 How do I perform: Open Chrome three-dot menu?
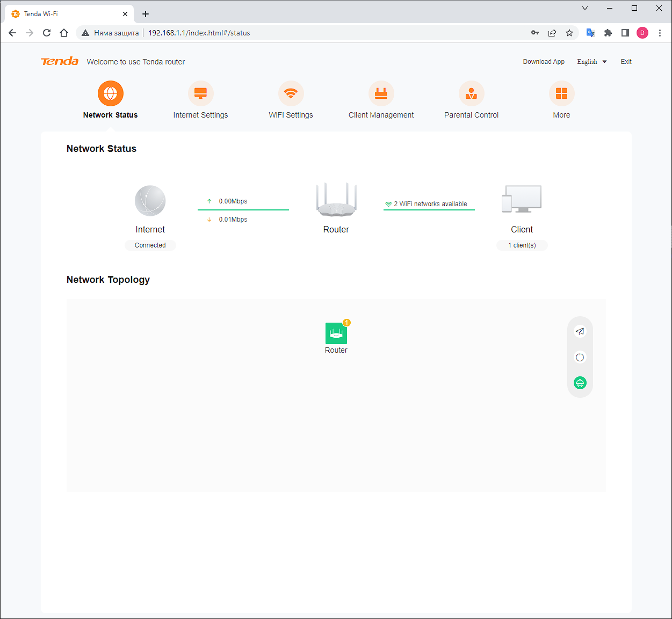click(660, 33)
